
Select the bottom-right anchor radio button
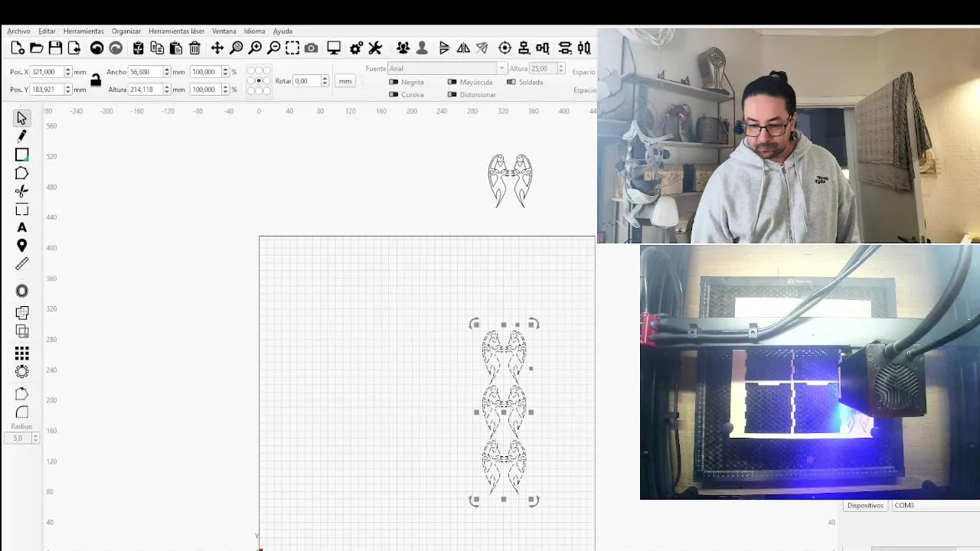[267, 90]
